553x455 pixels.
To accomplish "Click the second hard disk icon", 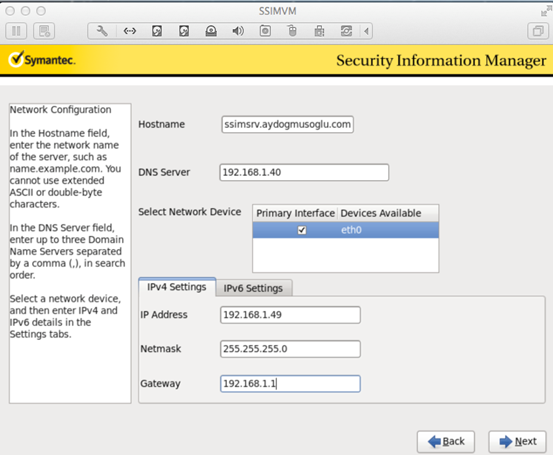I will click(184, 31).
